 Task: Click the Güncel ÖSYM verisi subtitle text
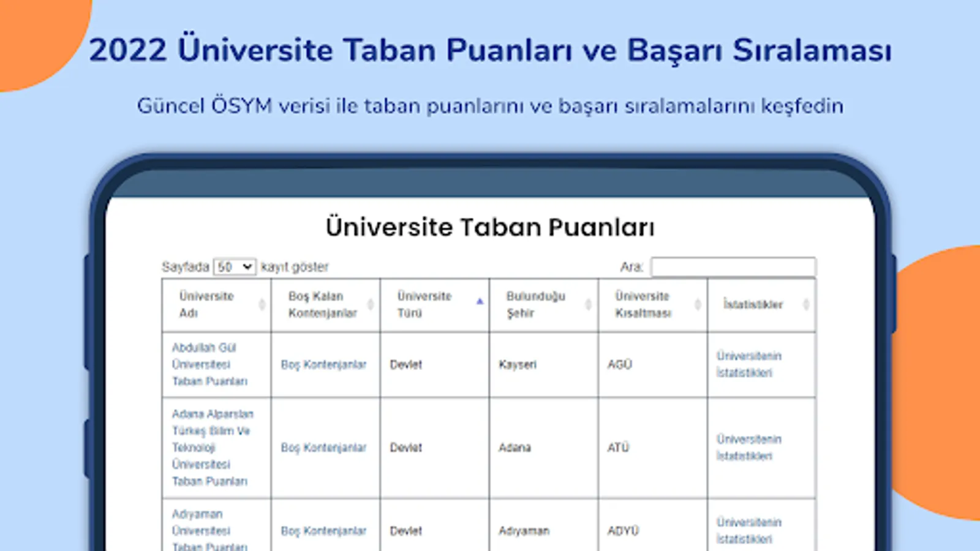[490, 106]
